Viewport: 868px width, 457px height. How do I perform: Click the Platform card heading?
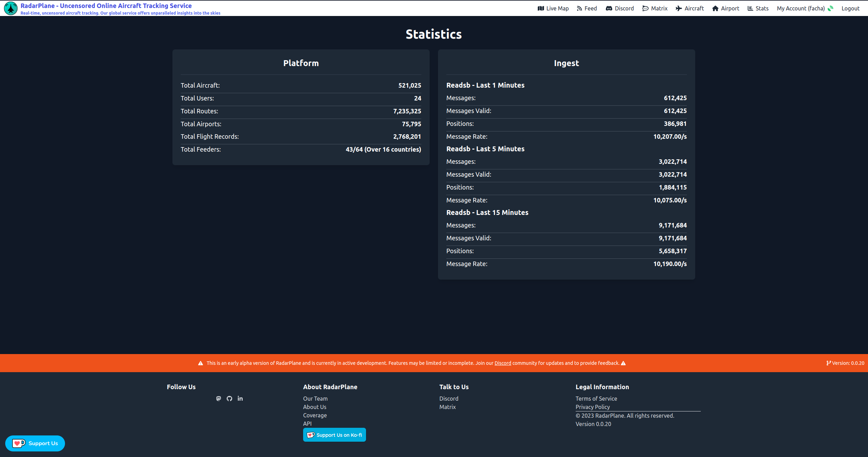pyautogui.click(x=301, y=63)
